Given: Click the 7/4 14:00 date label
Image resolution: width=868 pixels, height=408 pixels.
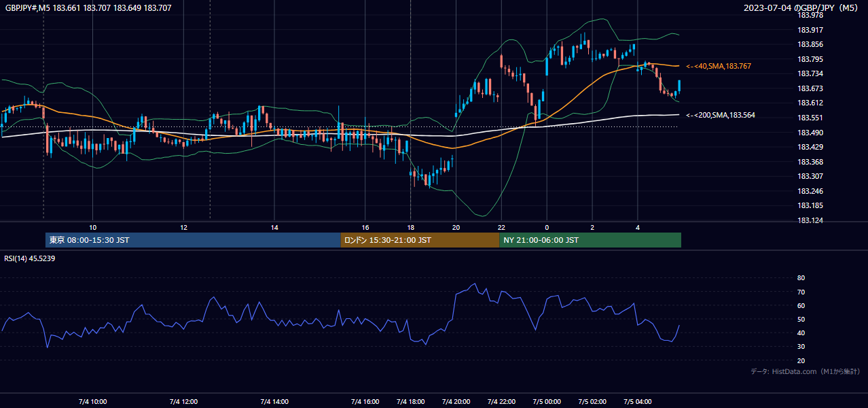Looking at the screenshot, I should coord(274,402).
